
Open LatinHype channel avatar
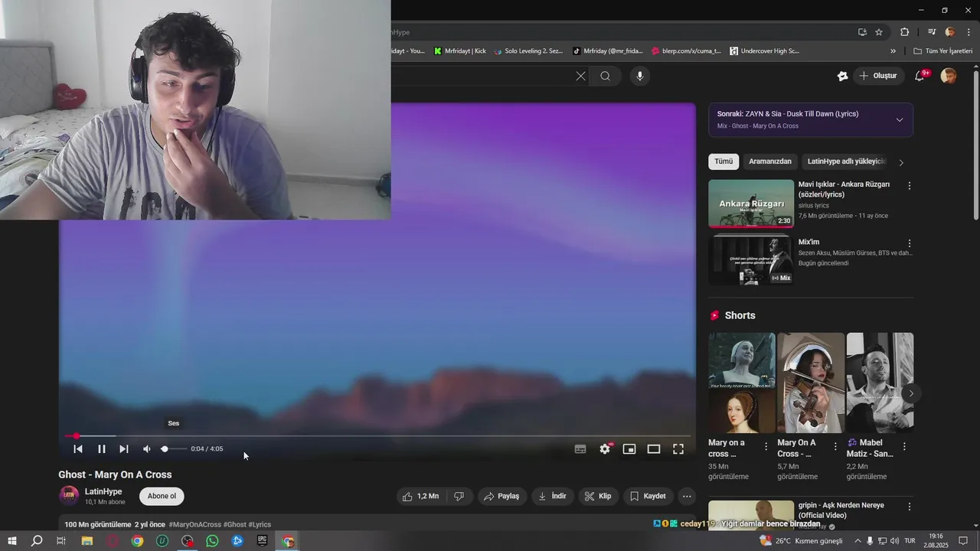(69, 496)
